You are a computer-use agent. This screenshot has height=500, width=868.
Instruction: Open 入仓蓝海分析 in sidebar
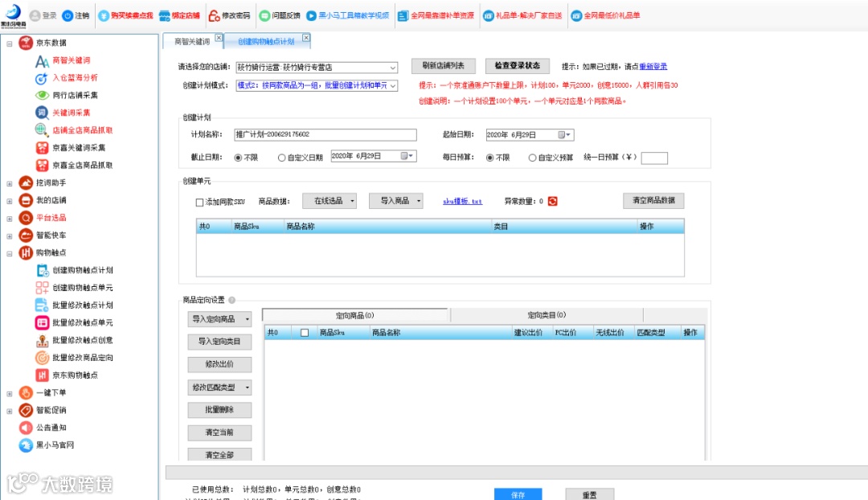pyautogui.click(x=75, y=78)
